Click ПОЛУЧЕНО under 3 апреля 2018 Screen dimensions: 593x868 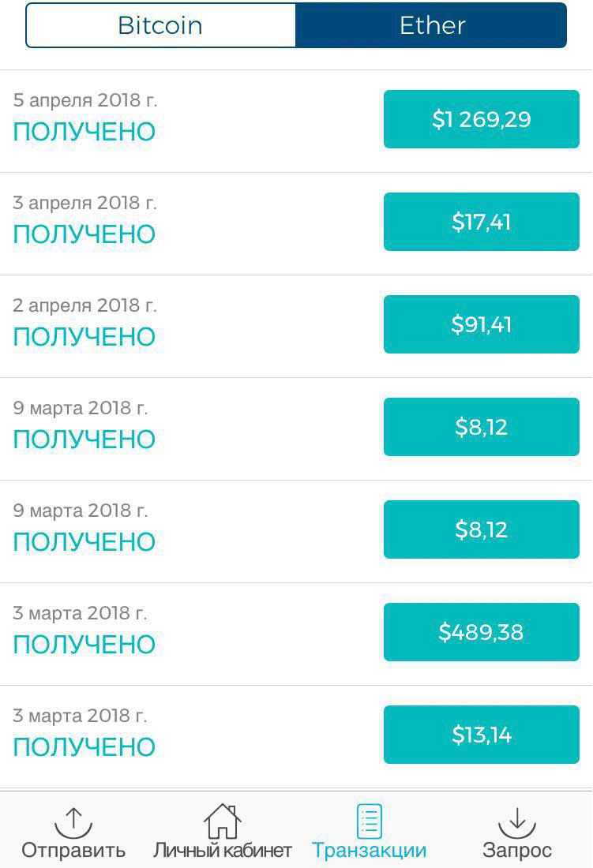[x=84, y=234]
